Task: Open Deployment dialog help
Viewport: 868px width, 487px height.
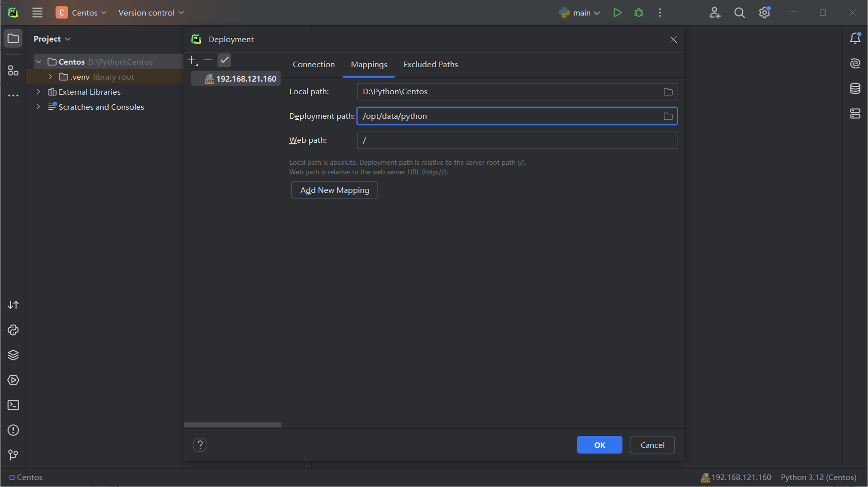Action: 200,445
